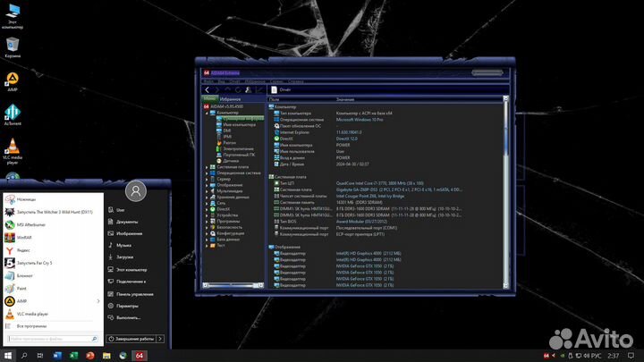The width and height of the screenshot is (644, 362).
Task: Expand the Программы tree branch
Action: [207, 222]
